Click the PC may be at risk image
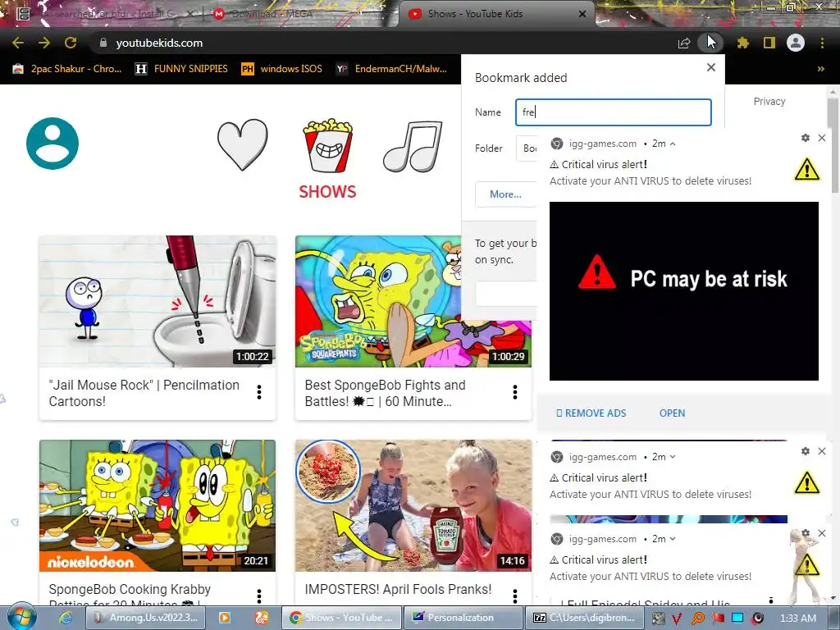This screenshot has width=840, height=630. (x=684, y=291)
